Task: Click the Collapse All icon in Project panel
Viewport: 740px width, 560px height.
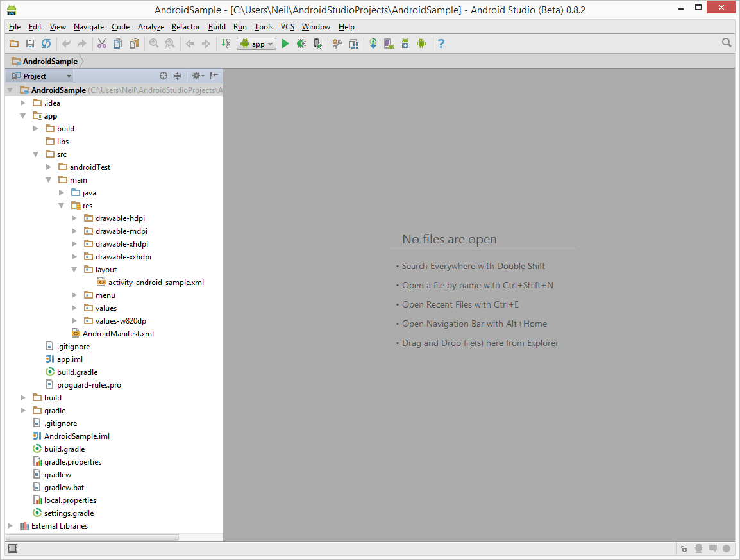Action: pyautogui.click(x=178, y=76)
